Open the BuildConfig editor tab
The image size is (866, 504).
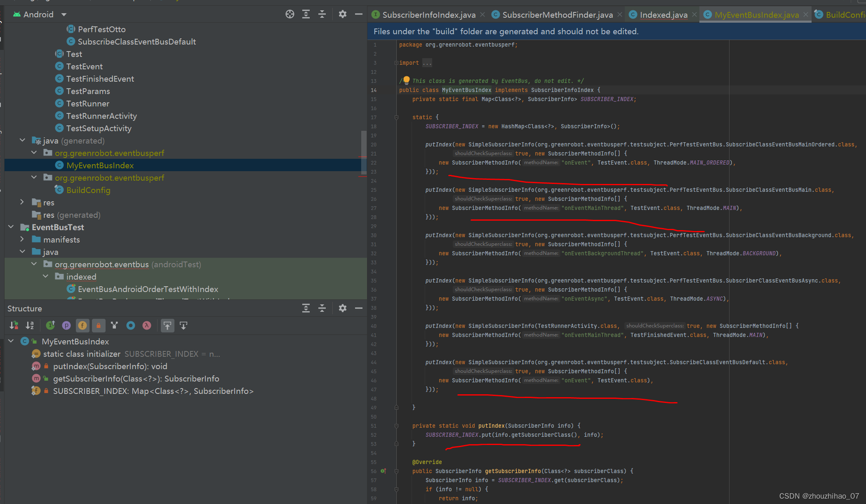pos(840,15)
